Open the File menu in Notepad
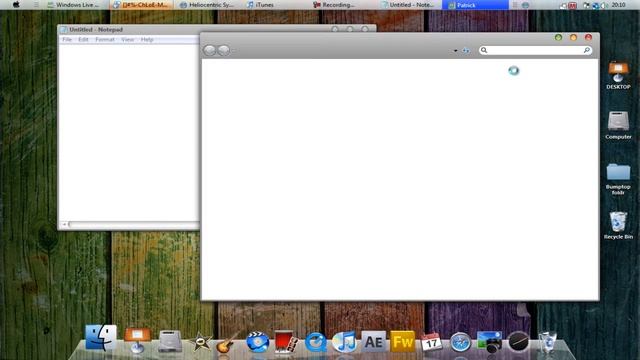Image resolution: width=640 pixels, height=360 pixels. pyautogui.click(x=67, y=40)
